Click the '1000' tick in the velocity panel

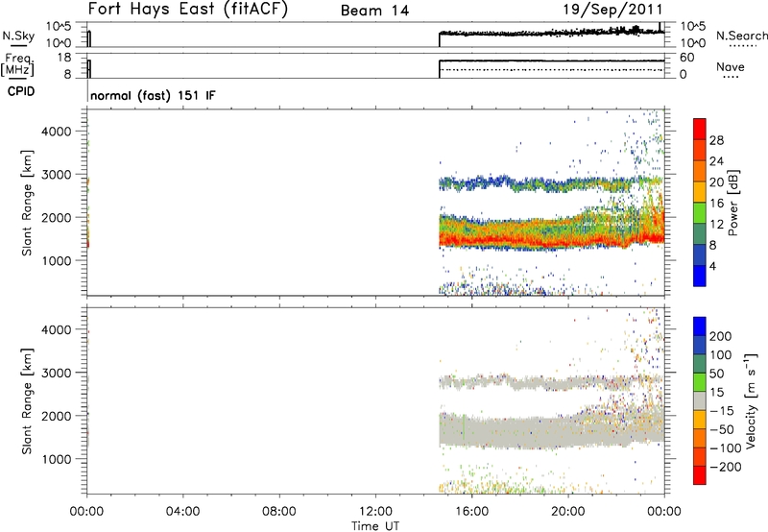click(57, 459)
